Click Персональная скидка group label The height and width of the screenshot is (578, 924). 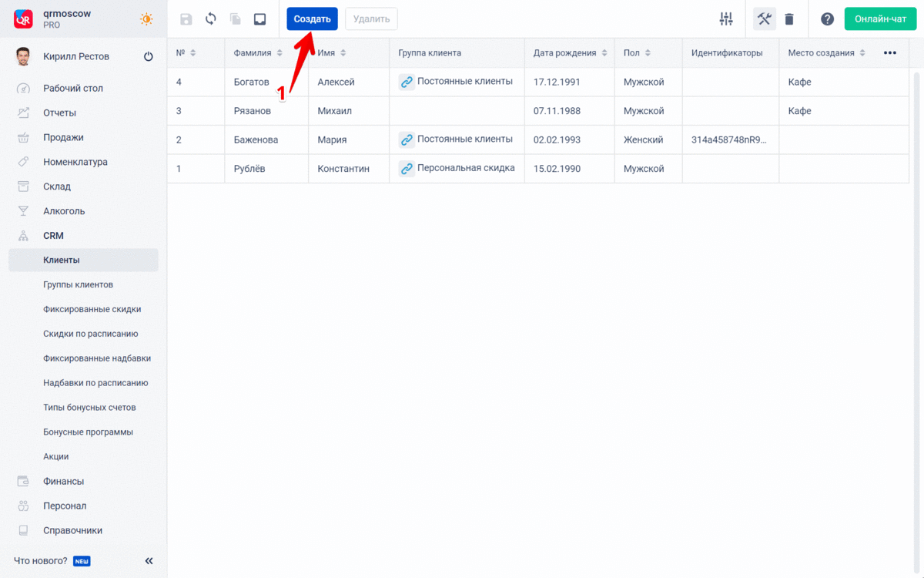pyautogui.click(x=466, y=168)
